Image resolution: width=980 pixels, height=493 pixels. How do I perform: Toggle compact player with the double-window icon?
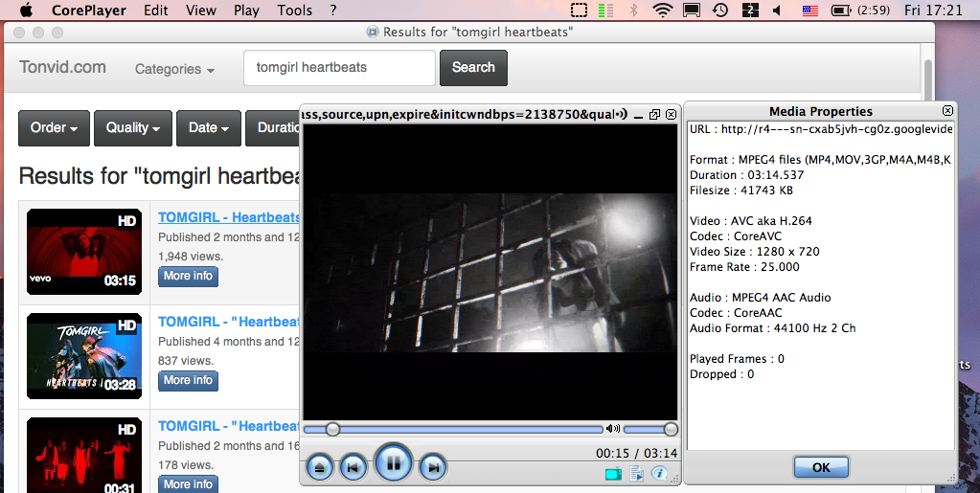(654, 114)
